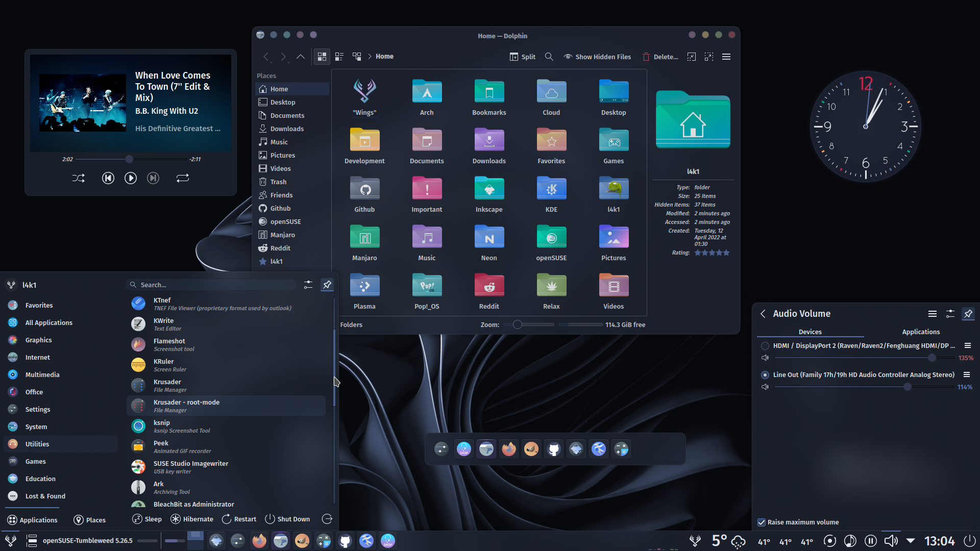
Task: Uncheck Raise maximum volume
Action: tap(762, 522)
